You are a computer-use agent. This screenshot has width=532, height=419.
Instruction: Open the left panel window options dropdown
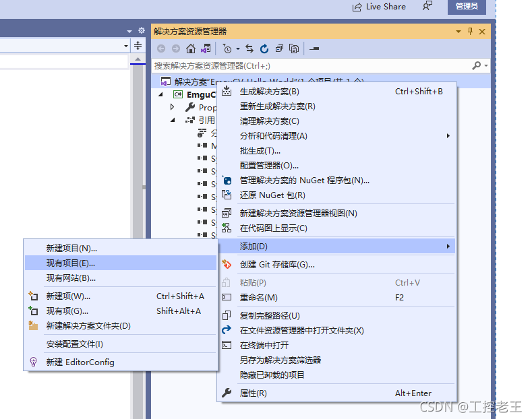click(129, 31)
